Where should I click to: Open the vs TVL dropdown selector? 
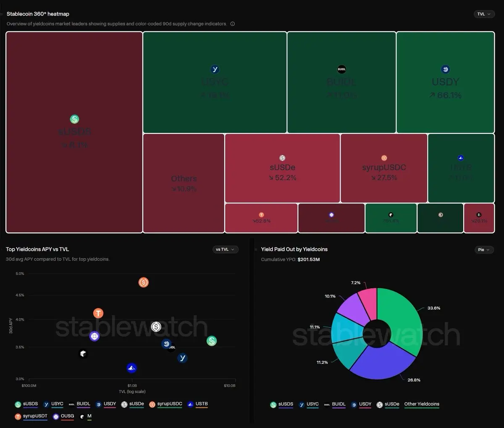click(225, 249)
